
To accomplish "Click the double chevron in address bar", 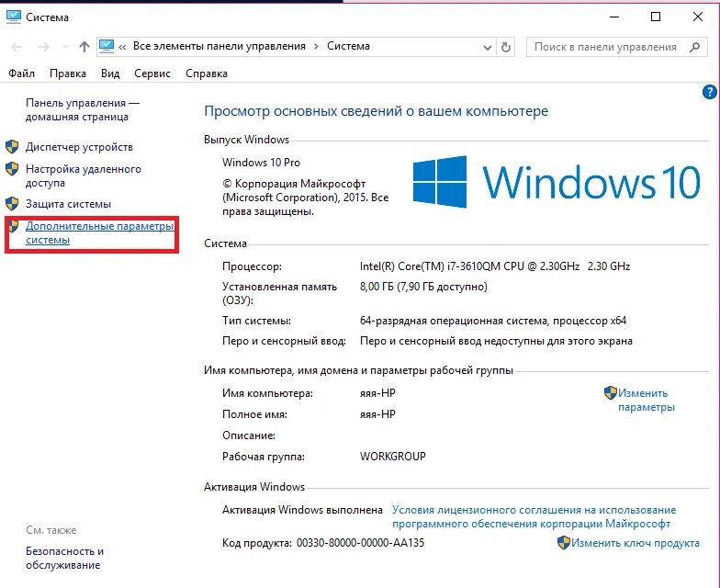I will [122, 47].
